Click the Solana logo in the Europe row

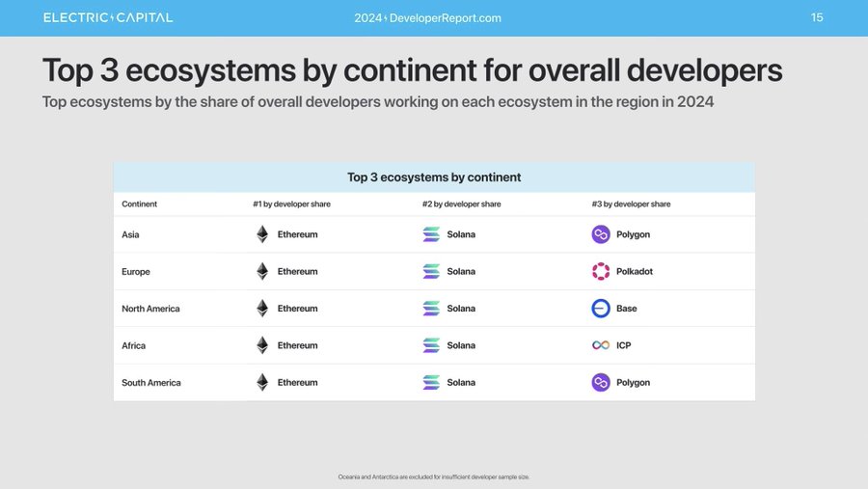click(431, 271)
